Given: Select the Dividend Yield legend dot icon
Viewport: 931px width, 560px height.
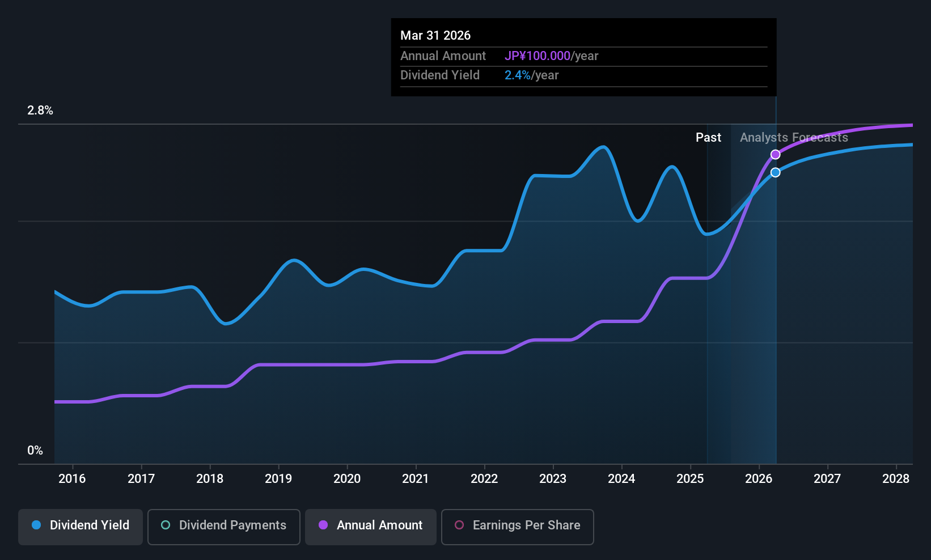Looking at the screenshot, I should click(36, 525).
